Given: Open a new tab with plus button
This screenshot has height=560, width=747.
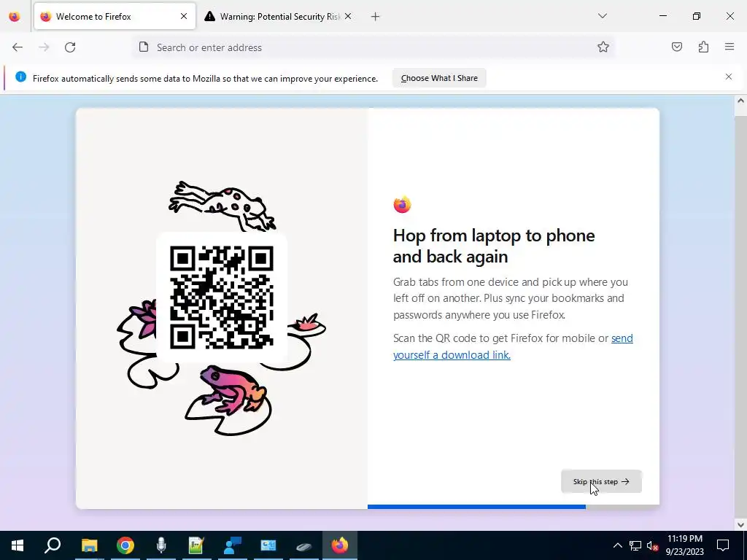Looking at the screenshot, I should 376,17.
